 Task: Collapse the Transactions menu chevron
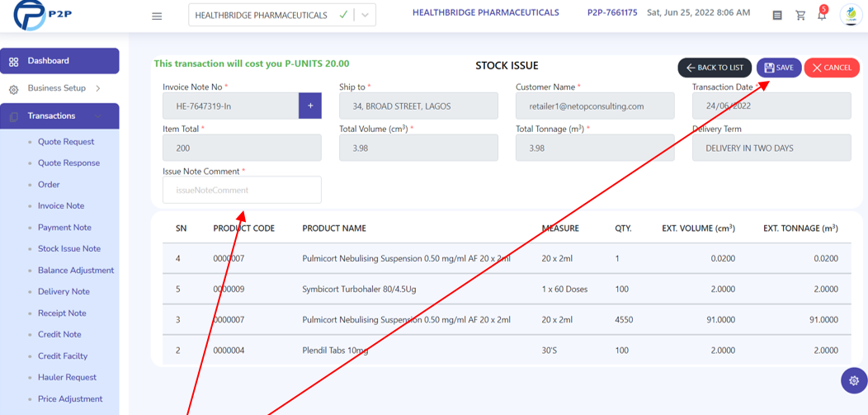98,116
